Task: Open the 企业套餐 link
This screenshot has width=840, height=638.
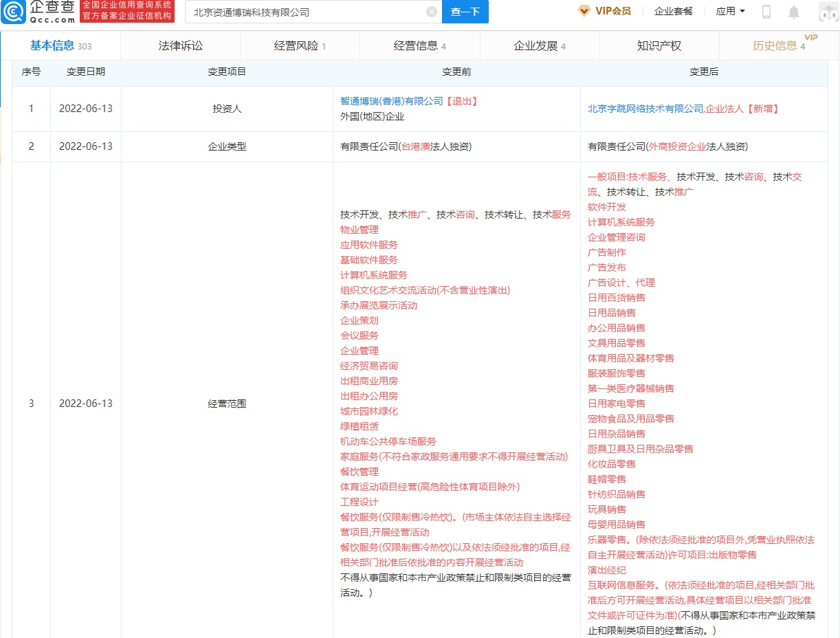Action: [674, 11]
